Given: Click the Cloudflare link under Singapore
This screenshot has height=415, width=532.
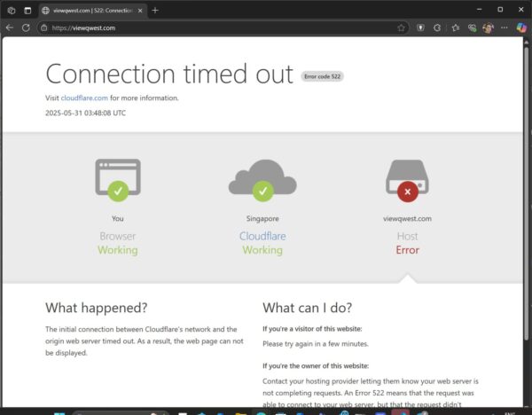Looking at the screenshot, I should point(262,236).
